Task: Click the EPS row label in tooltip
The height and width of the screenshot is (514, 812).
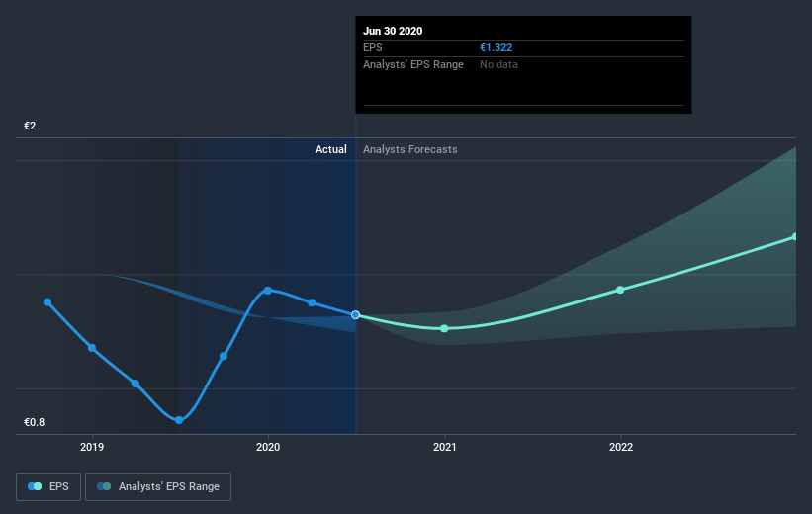Action: [372, 47]
